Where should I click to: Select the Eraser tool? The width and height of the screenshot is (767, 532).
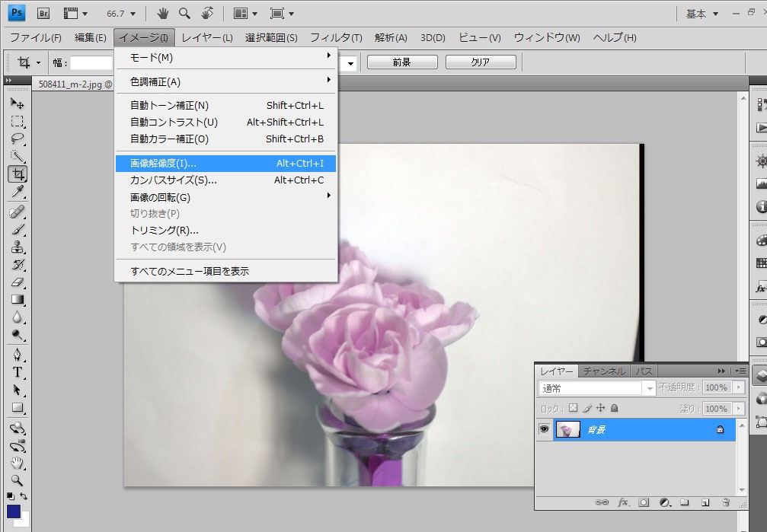(x=17, y=282)
